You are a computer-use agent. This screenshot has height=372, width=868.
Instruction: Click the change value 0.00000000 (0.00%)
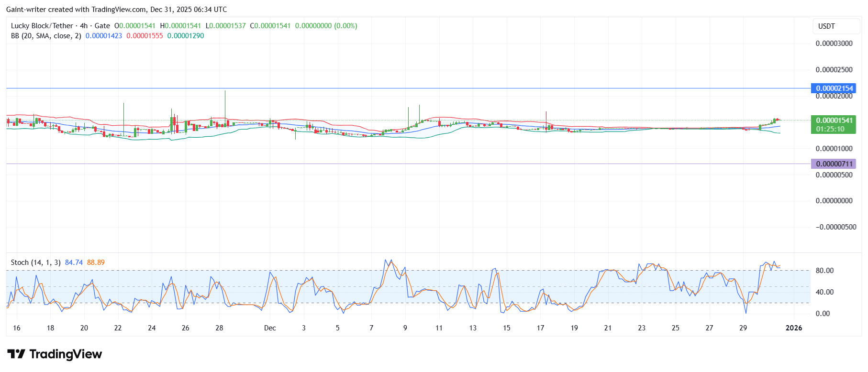tap(326, 26)
